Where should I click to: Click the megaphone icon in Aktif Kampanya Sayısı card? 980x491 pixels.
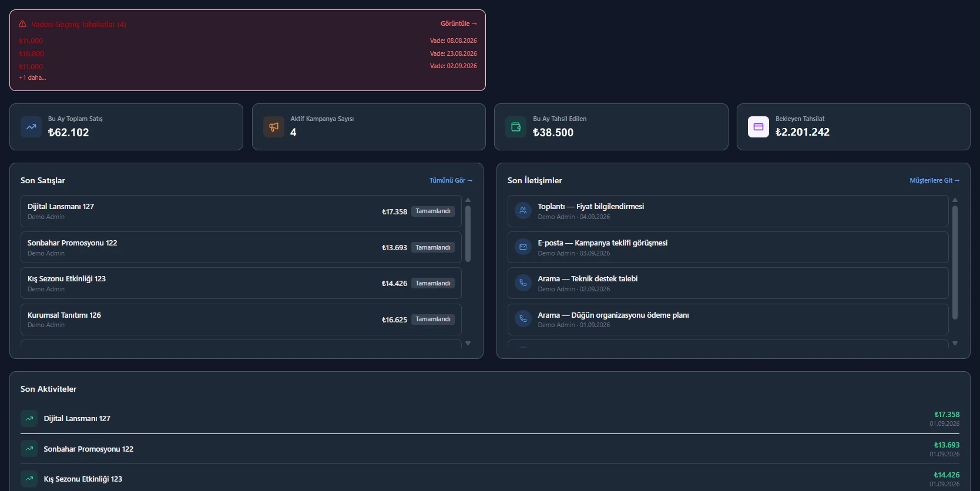coord(274,127)
